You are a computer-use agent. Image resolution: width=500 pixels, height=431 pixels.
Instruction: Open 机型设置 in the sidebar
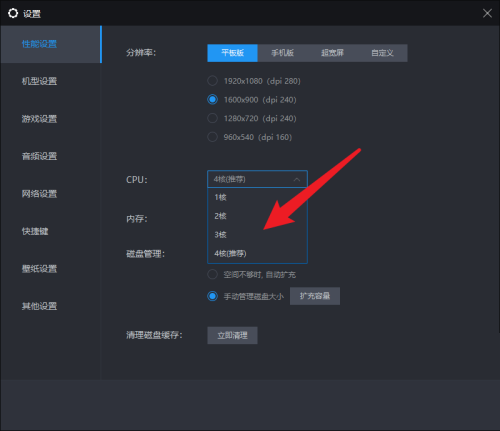39,81
